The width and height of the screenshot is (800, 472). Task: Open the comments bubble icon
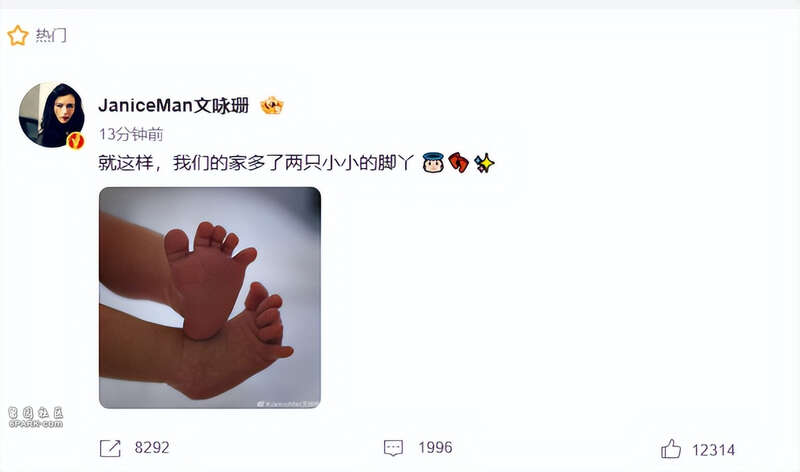point(393,448)
